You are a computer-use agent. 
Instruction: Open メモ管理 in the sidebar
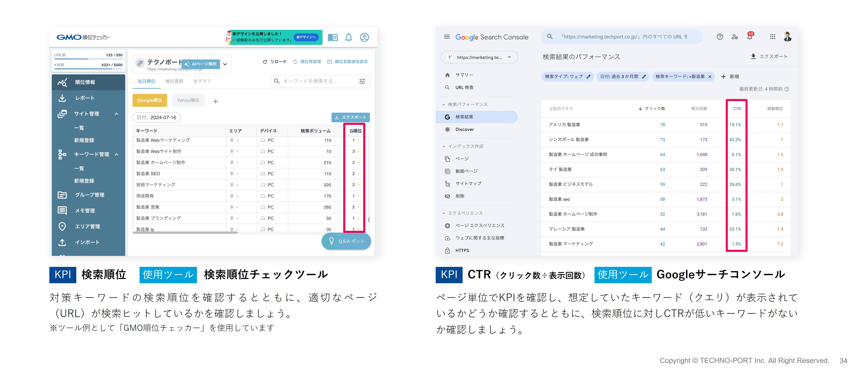pyautogui.click(x=89, y=211)
